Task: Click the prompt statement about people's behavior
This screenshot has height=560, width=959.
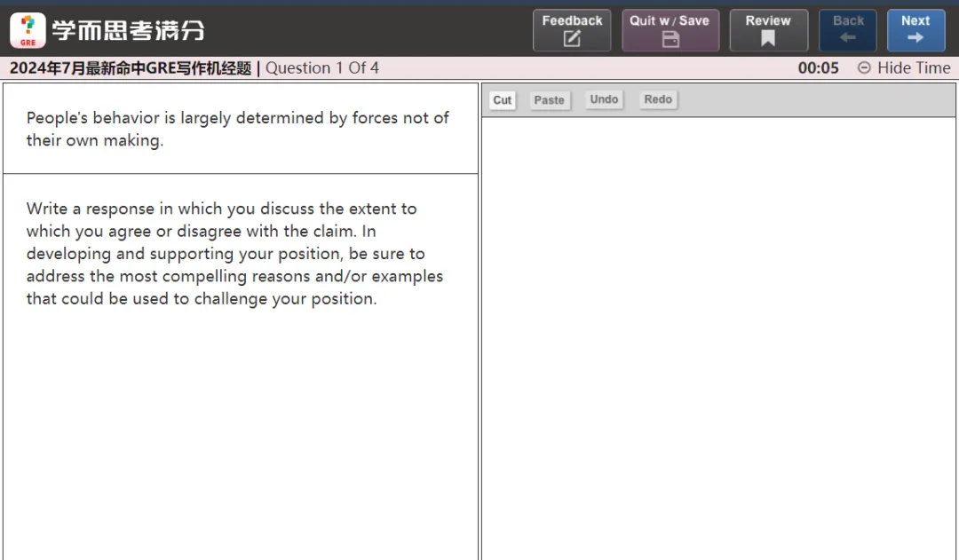Action: [237, 129]
